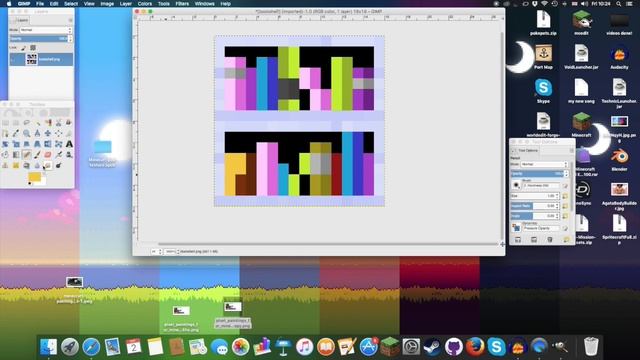
Task: Select the Scissors Select tool
Action: click(58, 122)
